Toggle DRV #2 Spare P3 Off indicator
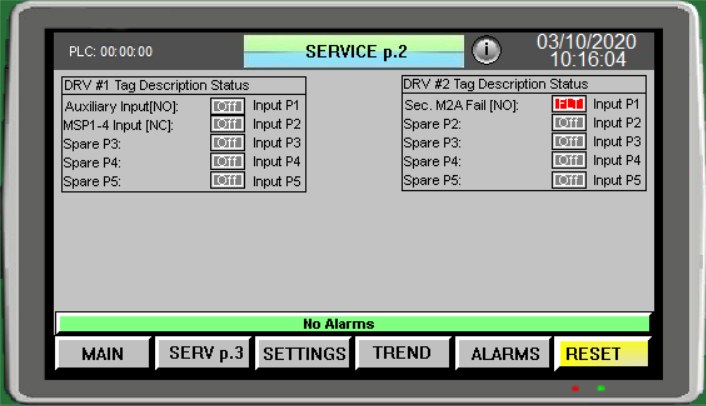The width and height of the screenshot is (706, 406). (569, 142)
